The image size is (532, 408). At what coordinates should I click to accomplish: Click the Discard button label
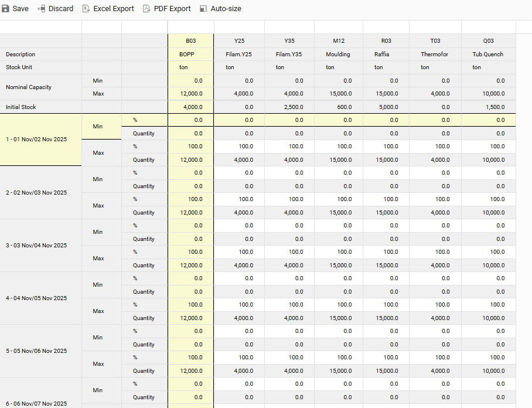(61, 8)
